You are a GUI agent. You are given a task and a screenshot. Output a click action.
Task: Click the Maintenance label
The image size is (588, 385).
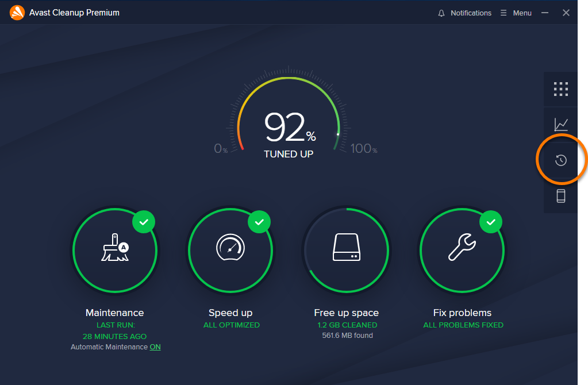click(115, 313)
